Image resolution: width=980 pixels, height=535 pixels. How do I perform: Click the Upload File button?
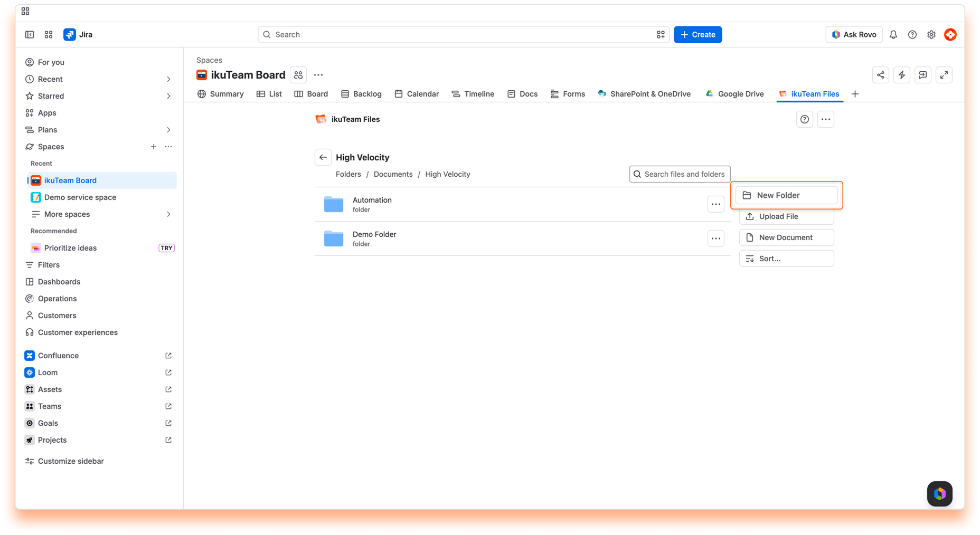787,216
